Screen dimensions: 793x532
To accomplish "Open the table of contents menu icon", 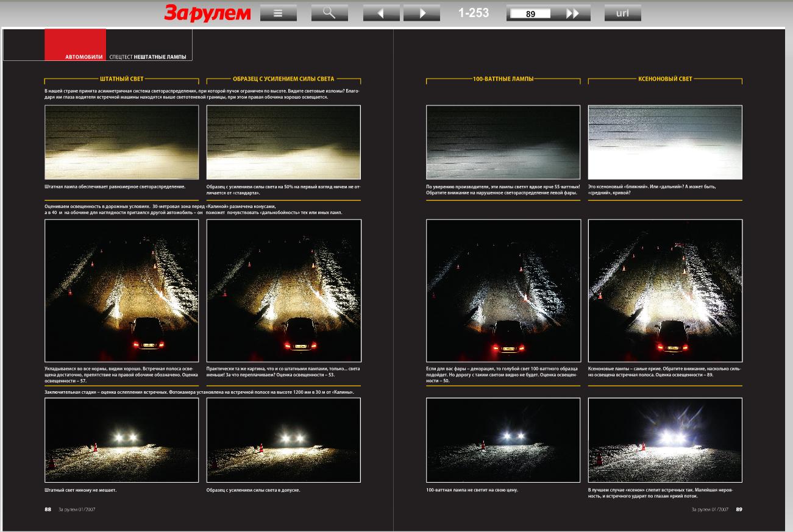I will (278, 13).
